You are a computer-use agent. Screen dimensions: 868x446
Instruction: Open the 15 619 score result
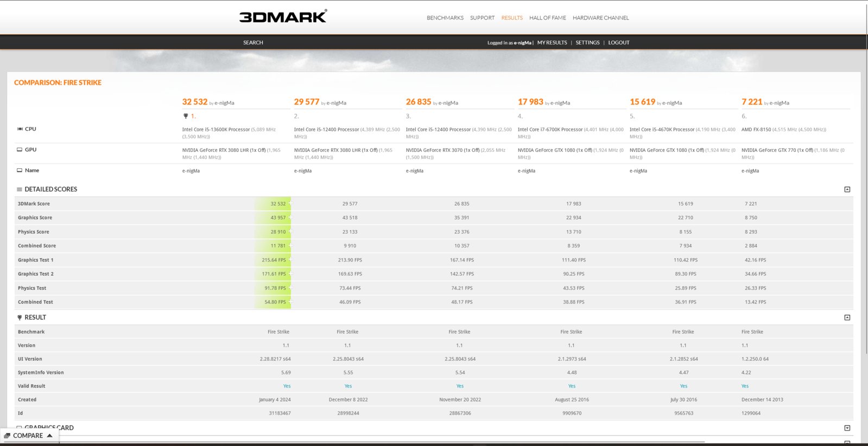(642, 102)
